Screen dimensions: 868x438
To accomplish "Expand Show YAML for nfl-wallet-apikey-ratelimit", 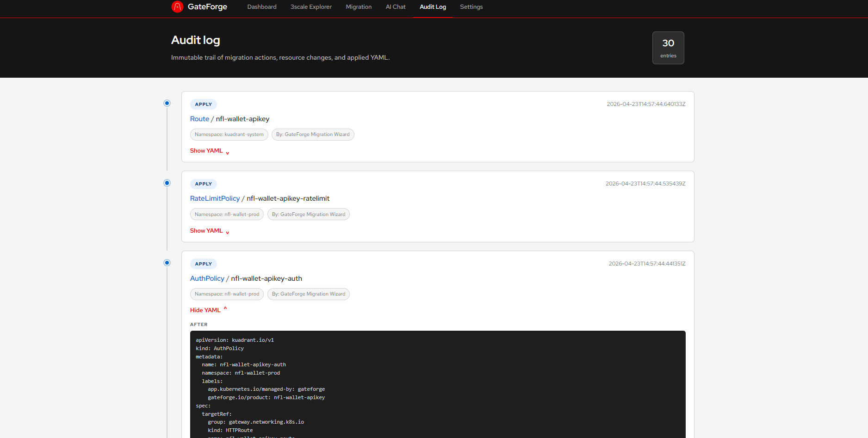I will [210, 231].
